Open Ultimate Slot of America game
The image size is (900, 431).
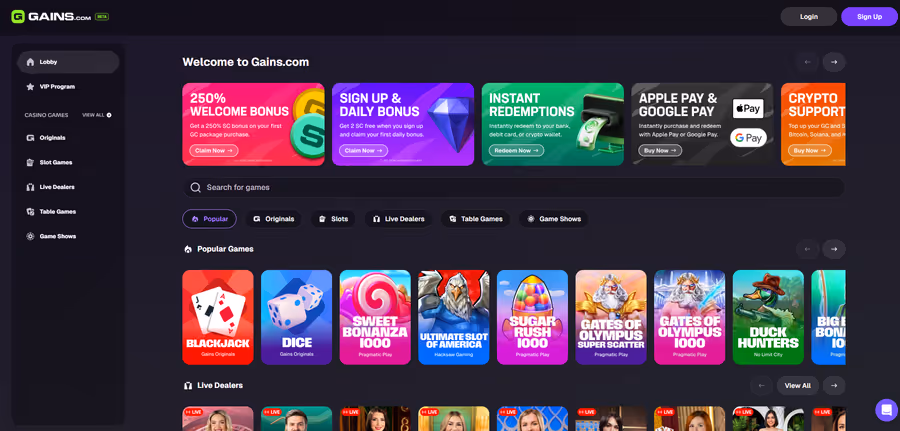pyautogui.click(x=454, y=317)
